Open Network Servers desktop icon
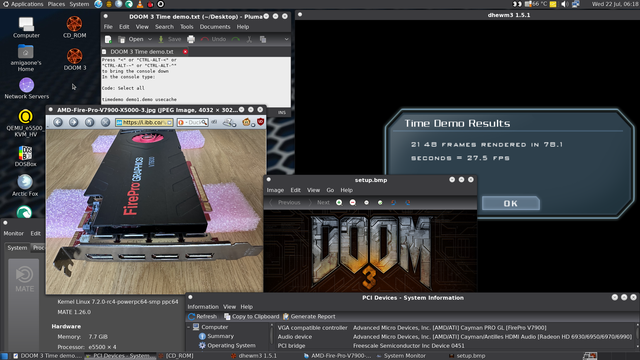 pos(27,88)
